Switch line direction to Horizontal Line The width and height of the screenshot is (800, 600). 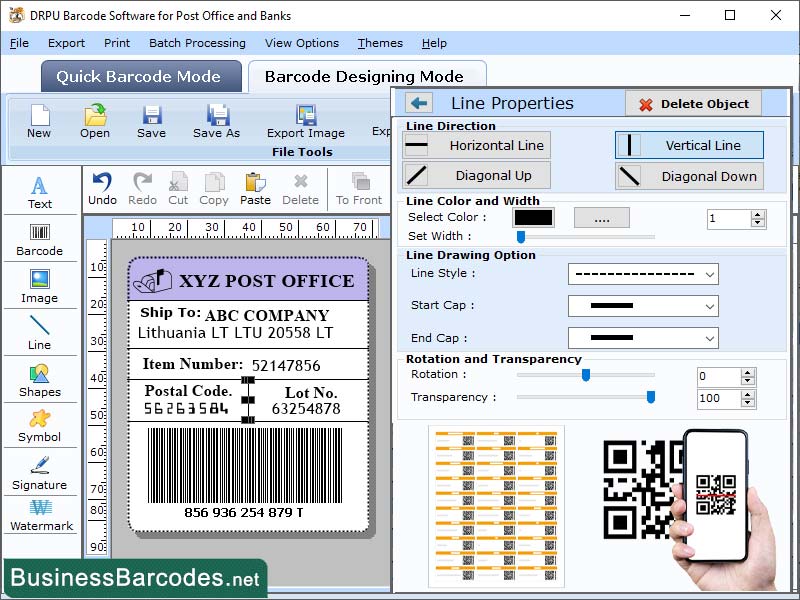[x=475, y=145]
